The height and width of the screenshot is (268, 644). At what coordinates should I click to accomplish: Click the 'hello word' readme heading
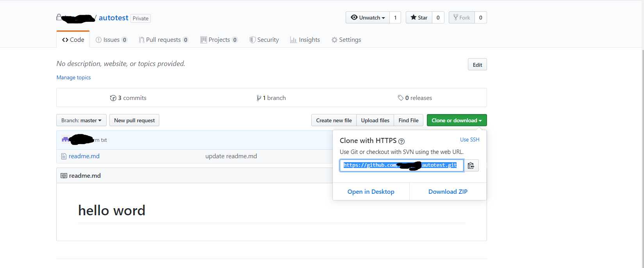112,211
